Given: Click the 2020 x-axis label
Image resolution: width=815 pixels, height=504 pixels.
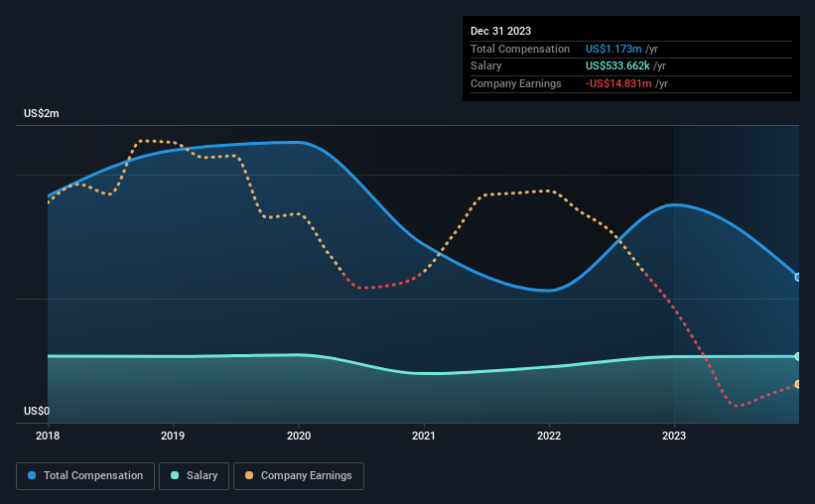Looking at the screenshot, I should point(299,436).
